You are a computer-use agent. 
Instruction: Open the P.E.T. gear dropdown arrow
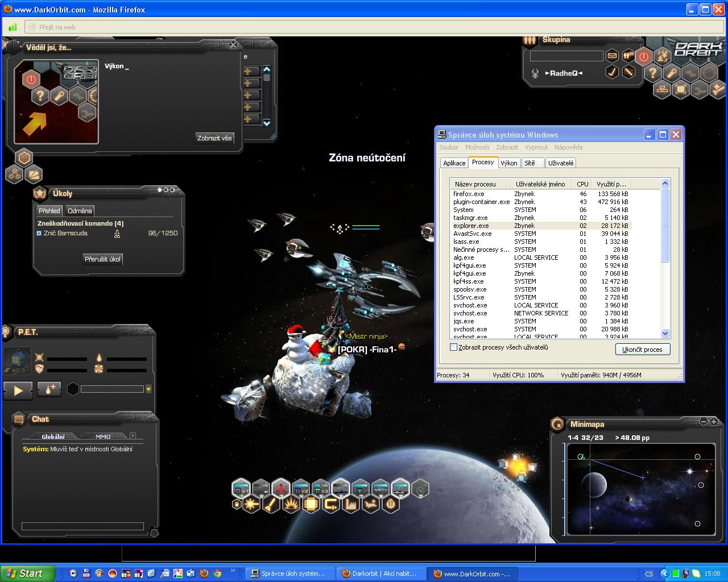pyautogui.click(x=148, y=389)
